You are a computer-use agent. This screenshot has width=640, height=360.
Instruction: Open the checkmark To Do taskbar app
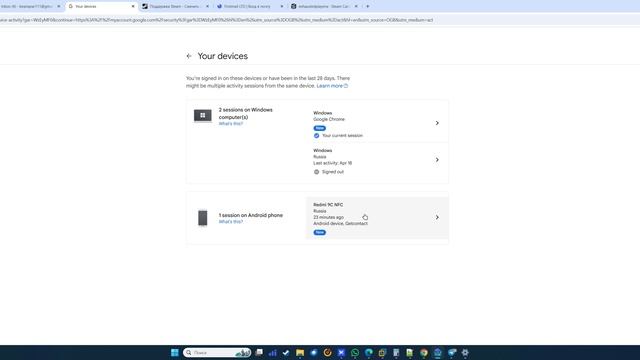click(286, 353)
